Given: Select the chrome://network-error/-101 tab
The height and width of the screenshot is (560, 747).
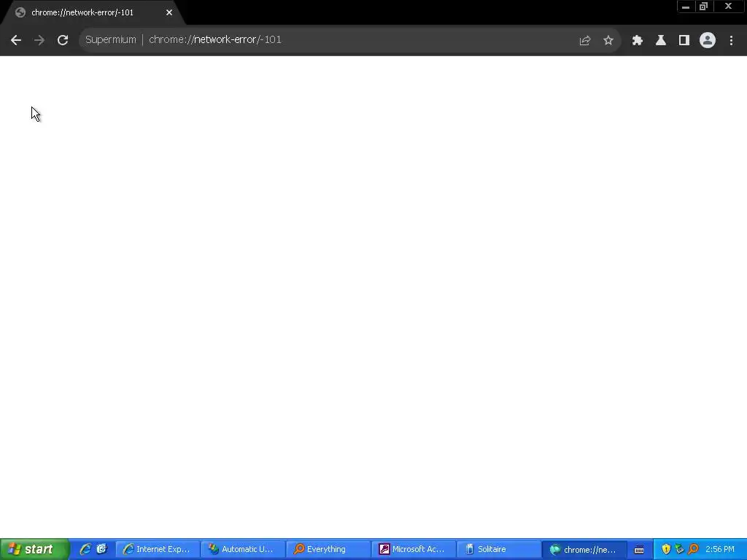Looking at the screenshot, I should click(90, 12).
